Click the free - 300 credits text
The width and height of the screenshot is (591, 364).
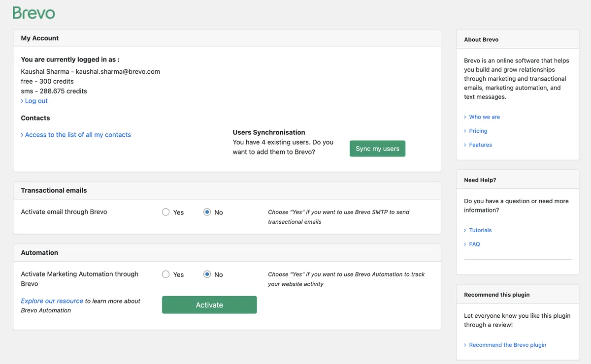[x=47, y=81]
